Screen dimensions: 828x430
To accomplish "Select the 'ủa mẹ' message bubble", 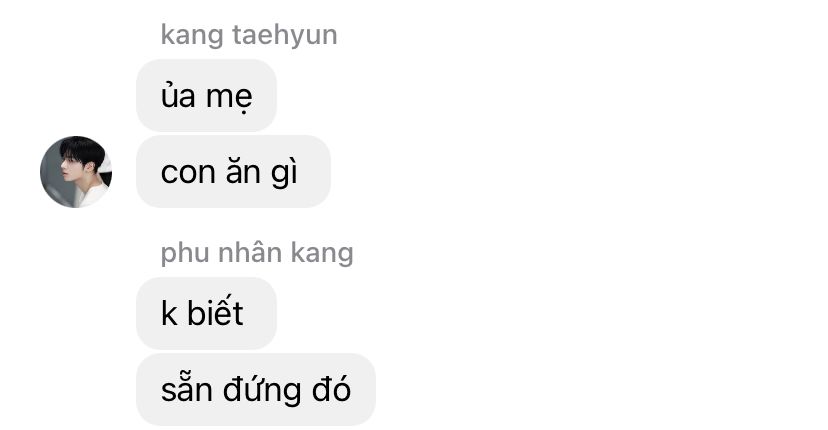I will (206, 96).
